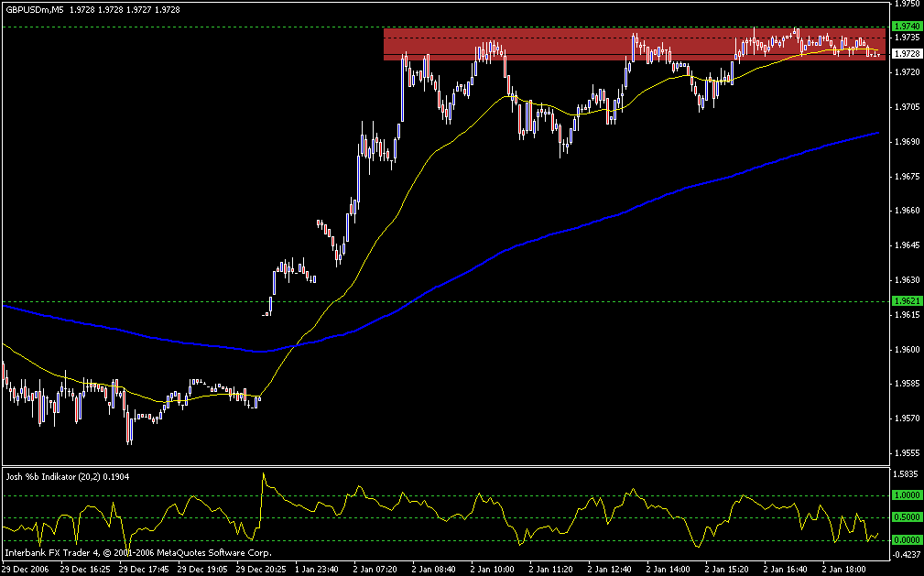
Task: Click the 0.0000 level on indicator scale
Action: [907, 540]
